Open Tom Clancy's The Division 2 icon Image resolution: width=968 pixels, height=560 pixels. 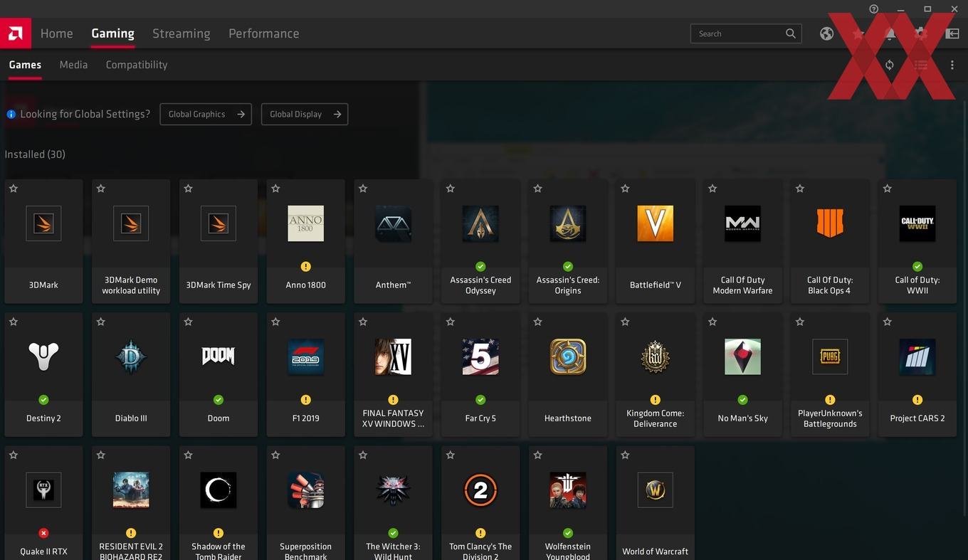point(480,490)
